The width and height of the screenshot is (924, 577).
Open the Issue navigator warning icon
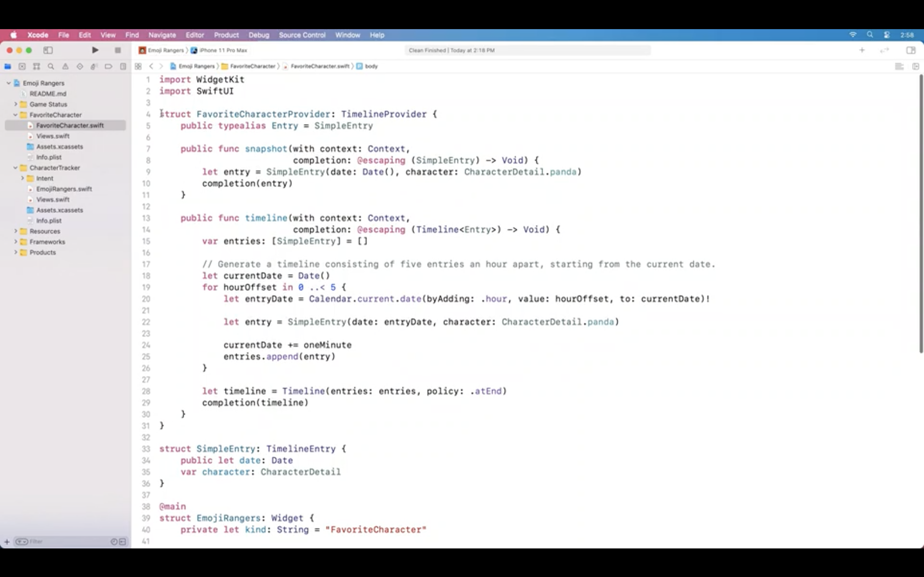(65, 66)
